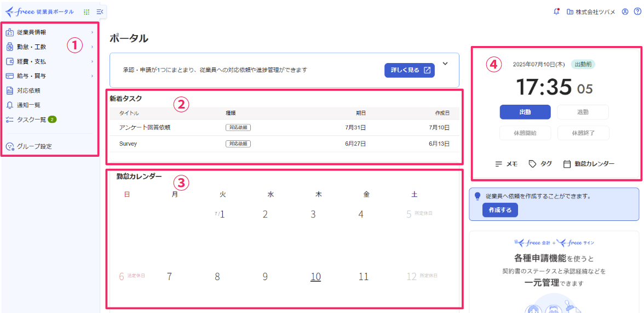This screenshot has height=313, width=644.
Task: Click the company building icon beside 株式会社ツバメ
Action: (x=570, y=12)
